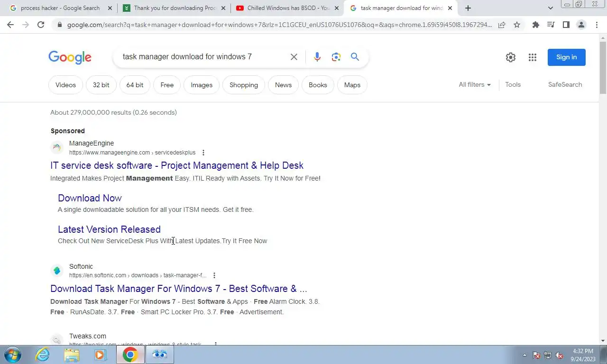Open the Action Center flag icon
The height and width of the screenshot is (364, 607).
(536, 355)
